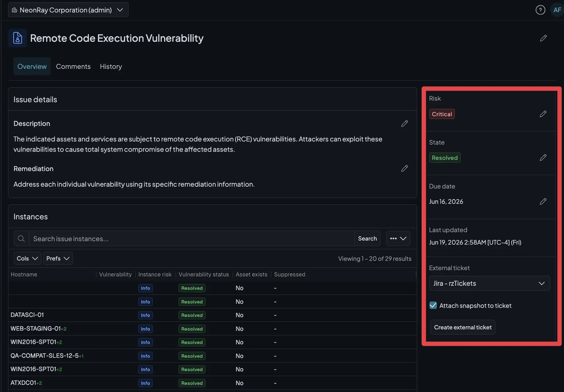Sort by the Asset exists column header

click(x=251, y=275)
